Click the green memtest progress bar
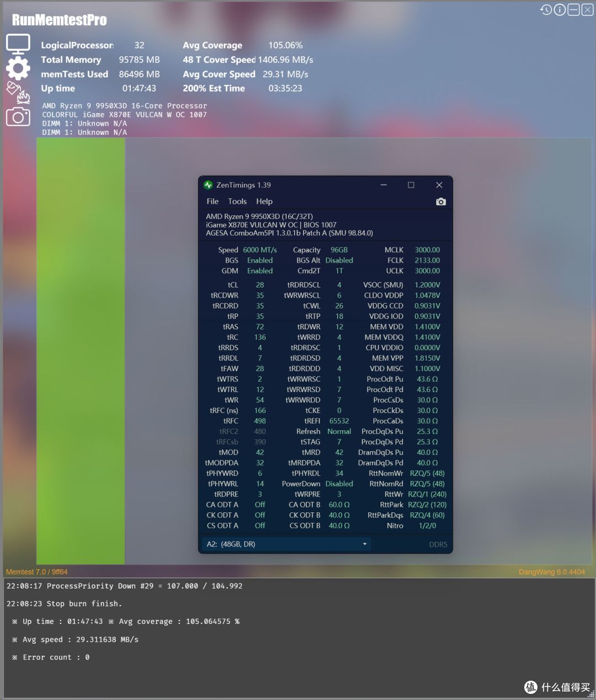This screenshot has height=700, width=596. [81, 351]
